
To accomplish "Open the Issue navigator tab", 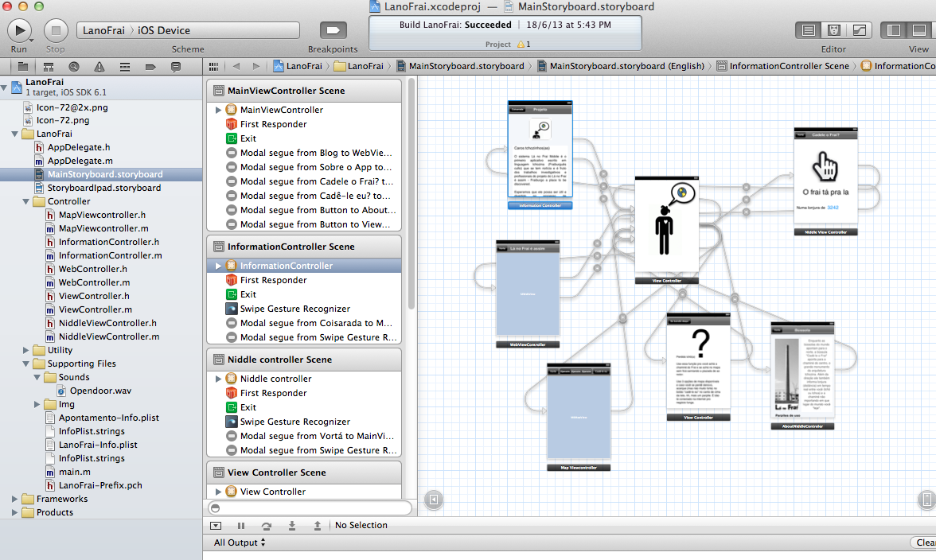I will pyautogui.click(x=99, y=67).
